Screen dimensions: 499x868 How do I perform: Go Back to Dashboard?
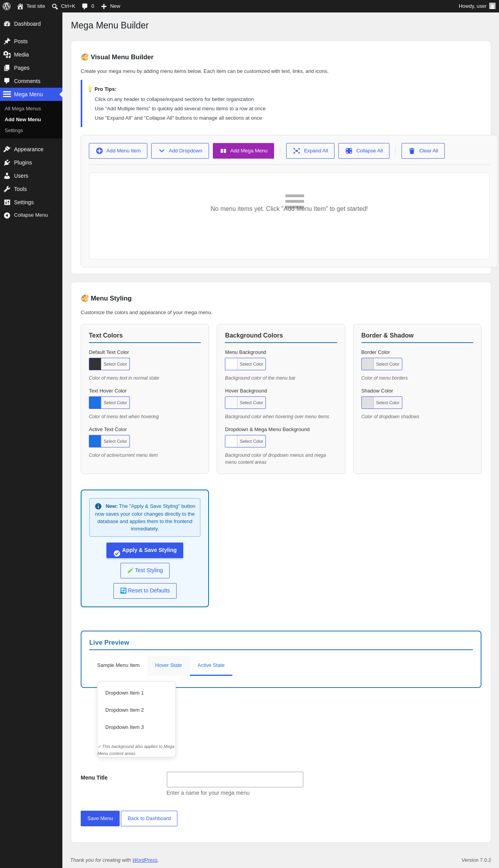pos(149,819)
